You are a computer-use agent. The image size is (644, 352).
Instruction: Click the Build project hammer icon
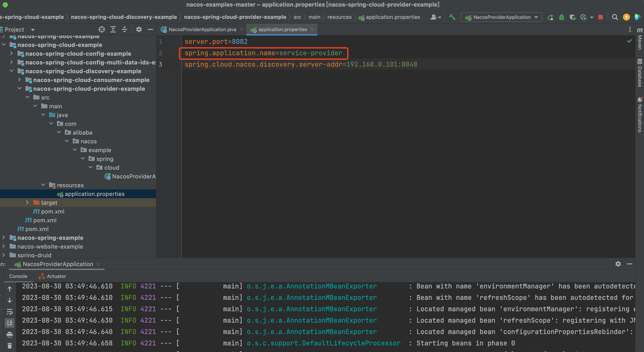point(452,17)
